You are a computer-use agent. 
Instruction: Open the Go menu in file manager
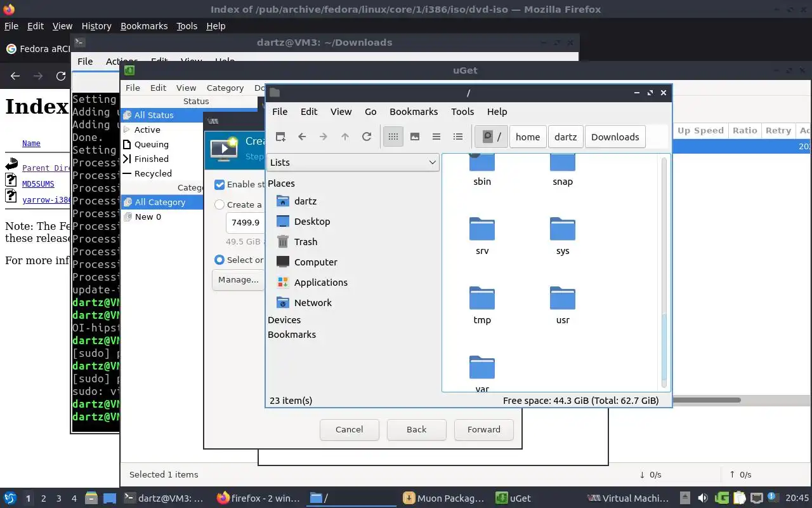[x=370, y=112]
